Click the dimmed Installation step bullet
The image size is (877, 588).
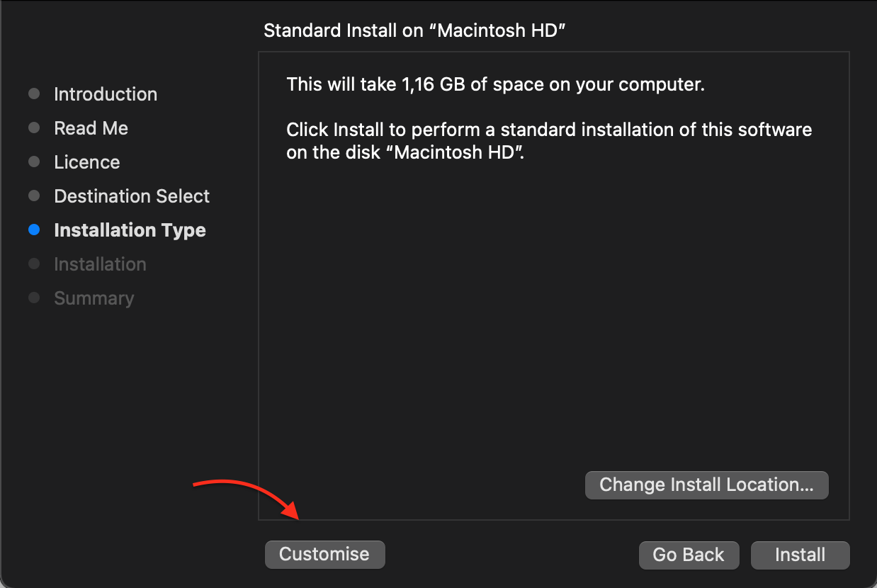point(34,264)
